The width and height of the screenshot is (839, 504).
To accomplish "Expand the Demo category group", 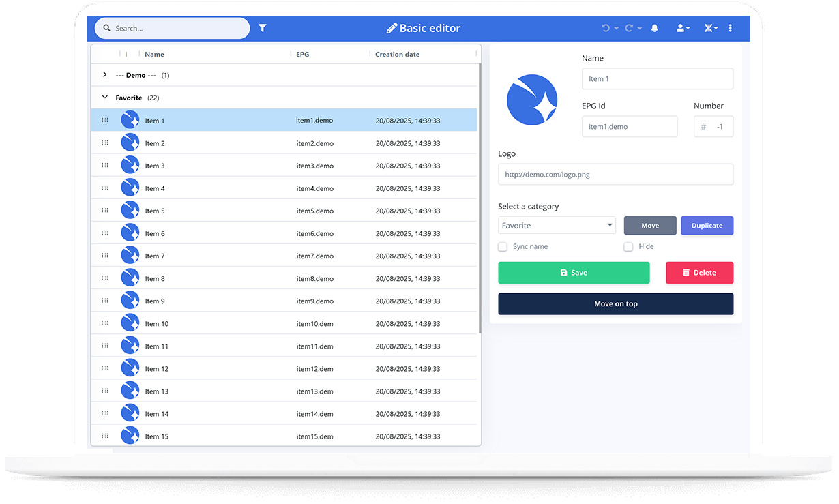I will (104, 75).
